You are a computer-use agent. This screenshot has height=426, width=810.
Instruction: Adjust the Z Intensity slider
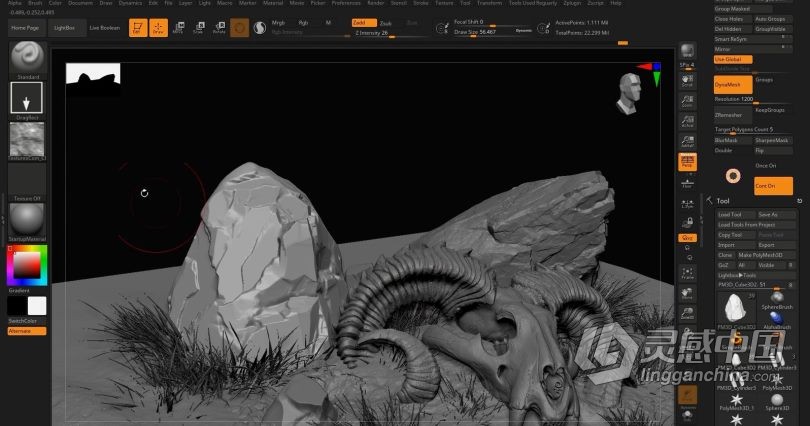(390, 33)
